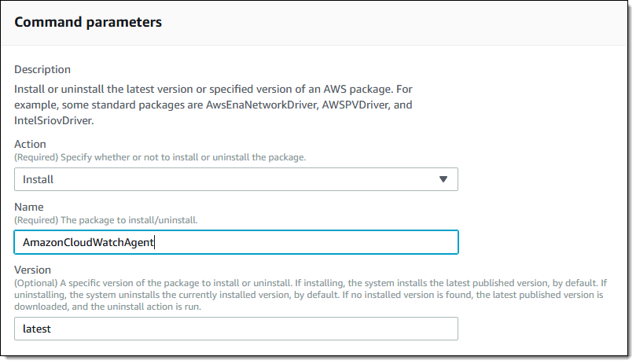Click the word 'latest' in Version box
636x364 pixels.
click(x=37, y=329)
